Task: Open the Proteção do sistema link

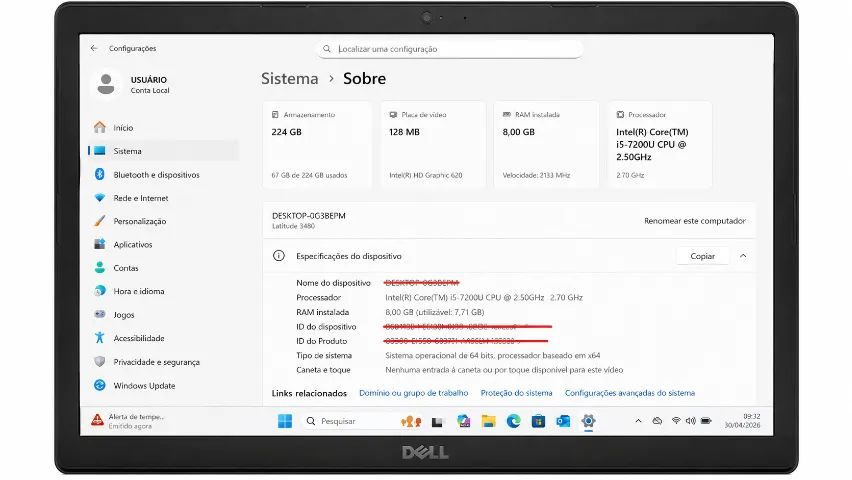Action: pyautogui.click(x=516, y=393)
